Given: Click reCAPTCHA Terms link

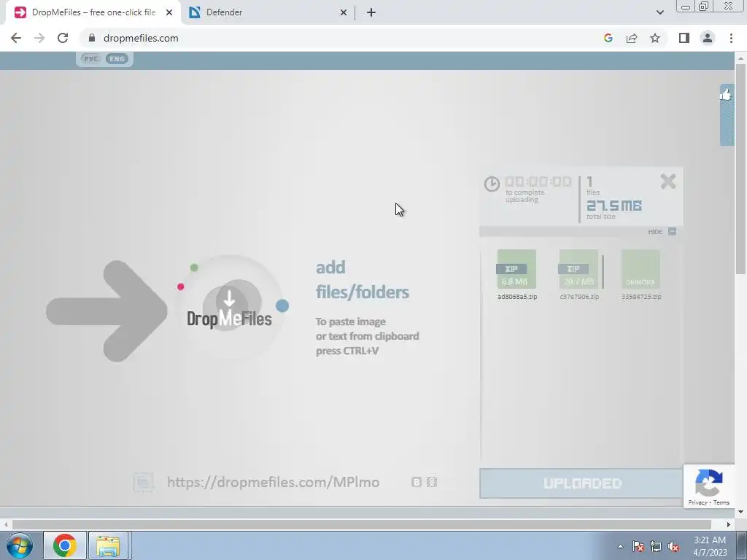Looking at the screenshot, I should tap(721, 502).
